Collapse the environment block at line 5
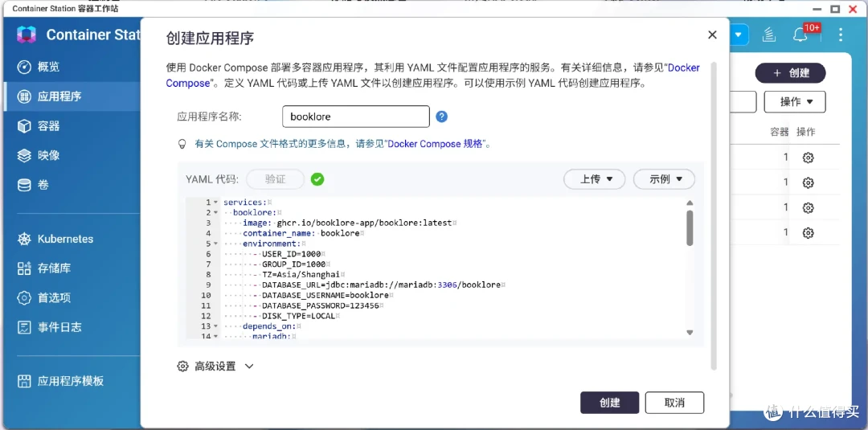This screenshot has height=430, width=868. point(216,244)
